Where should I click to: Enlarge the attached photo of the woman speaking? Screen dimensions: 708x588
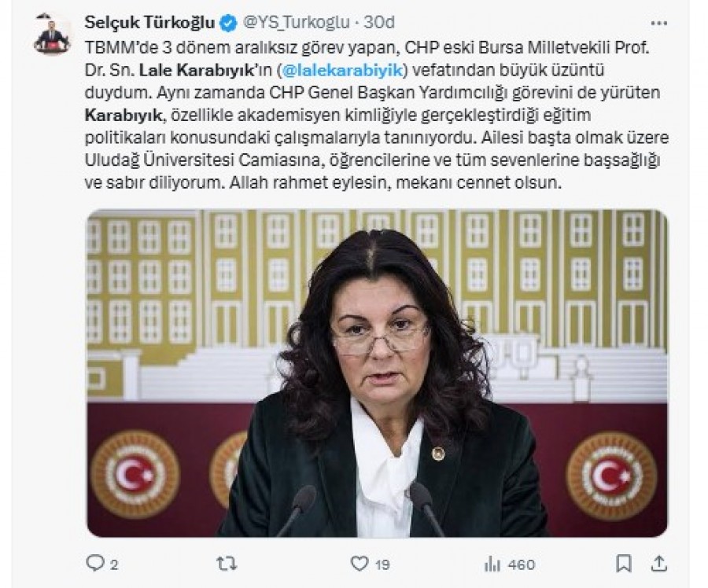pyautogui.click(x=377, y=373)
